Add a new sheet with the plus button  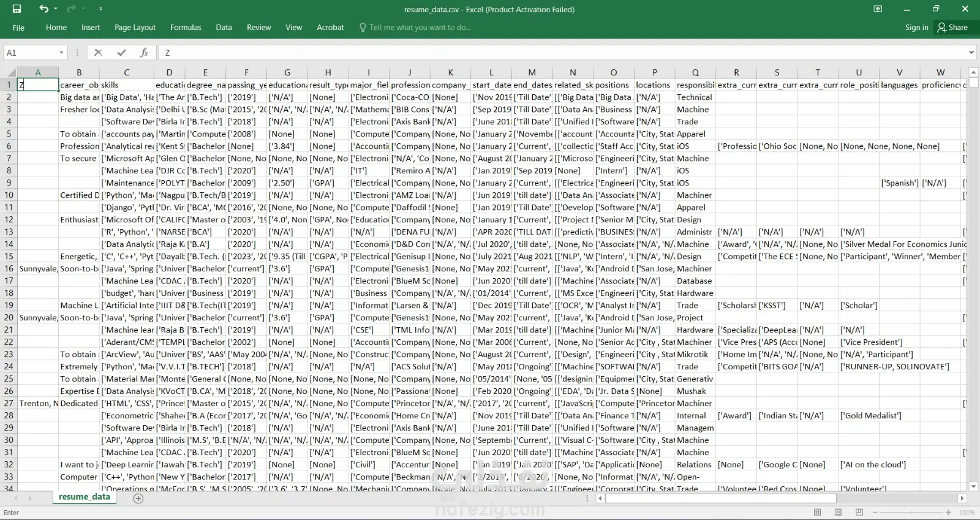[x=138, y=499]
